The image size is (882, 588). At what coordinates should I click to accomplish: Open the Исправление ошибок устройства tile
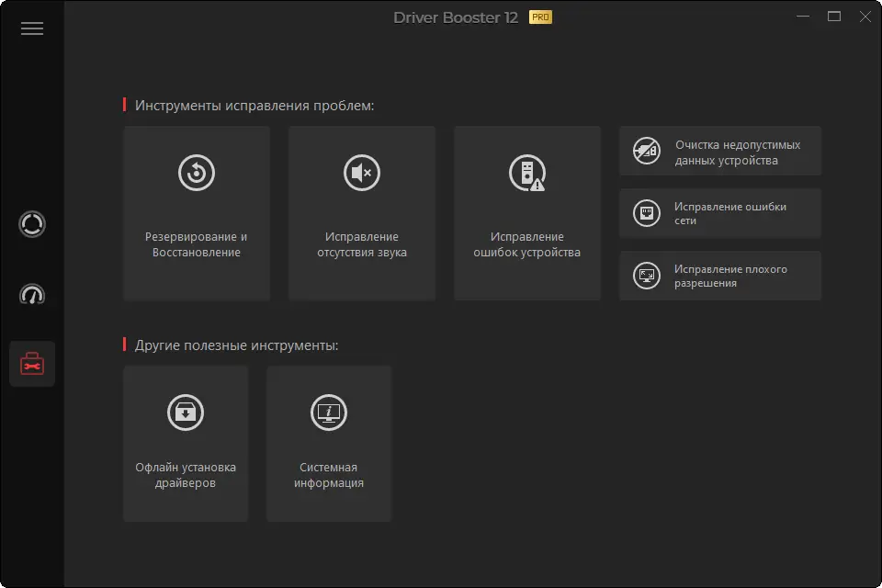point(526,211)
